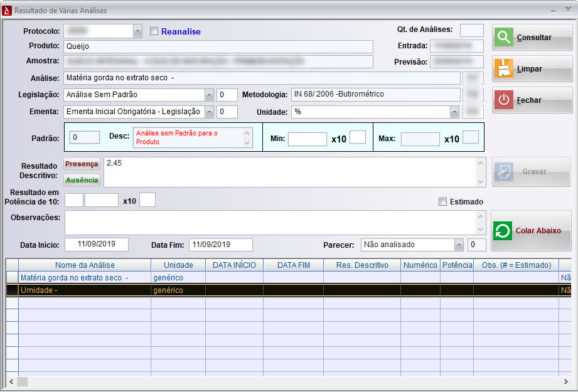Screen dimensions: 578x392
Task: Click the Fechar power icon
Action: [x=503, y=100]
